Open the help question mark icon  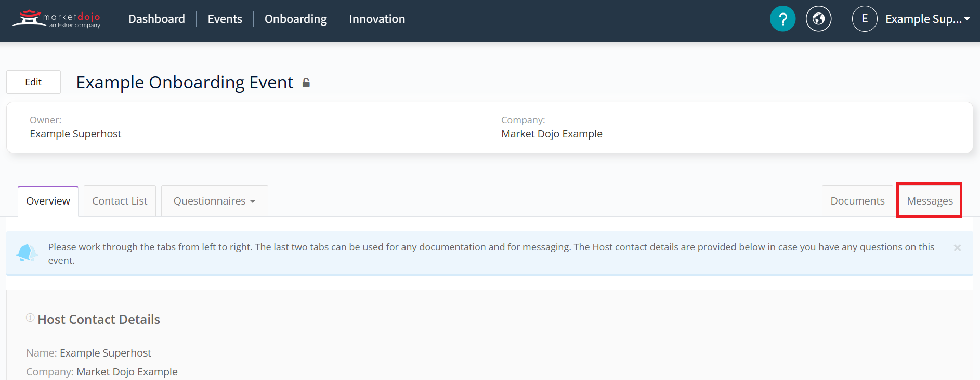[782, 19]
